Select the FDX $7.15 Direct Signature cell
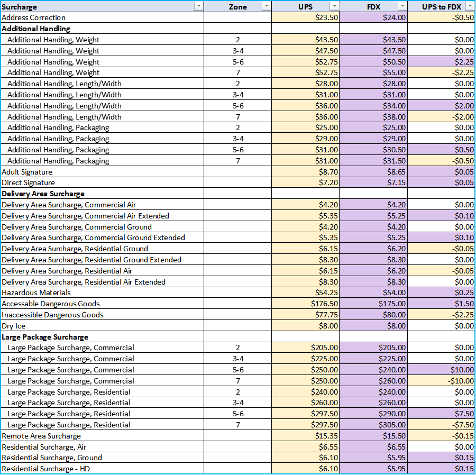Screen dimensions: 476x475 (x=373, y=182)
